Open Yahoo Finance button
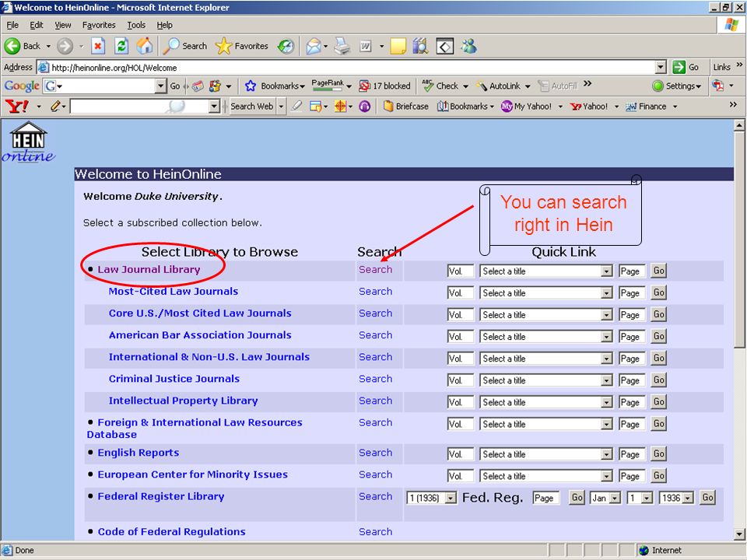The height and width of the screenshot is (560, 747). click(647, 107)
